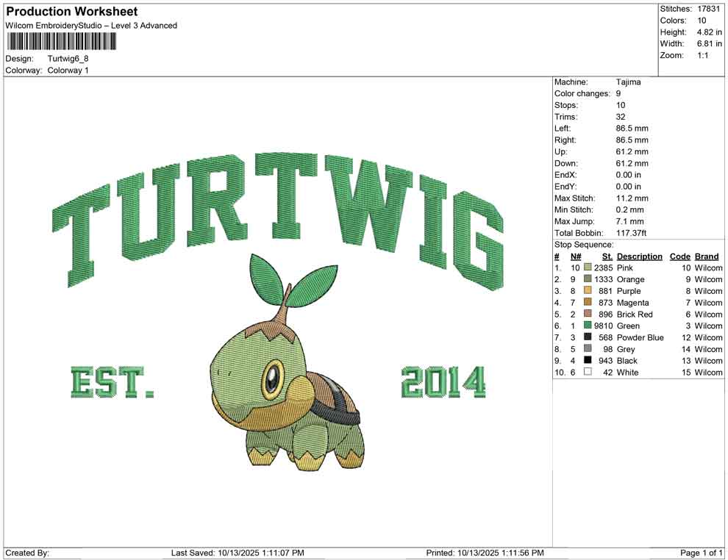Click the Page 1 of 1 indicator
The image size is (728, 560).
(x=701, y=553)
